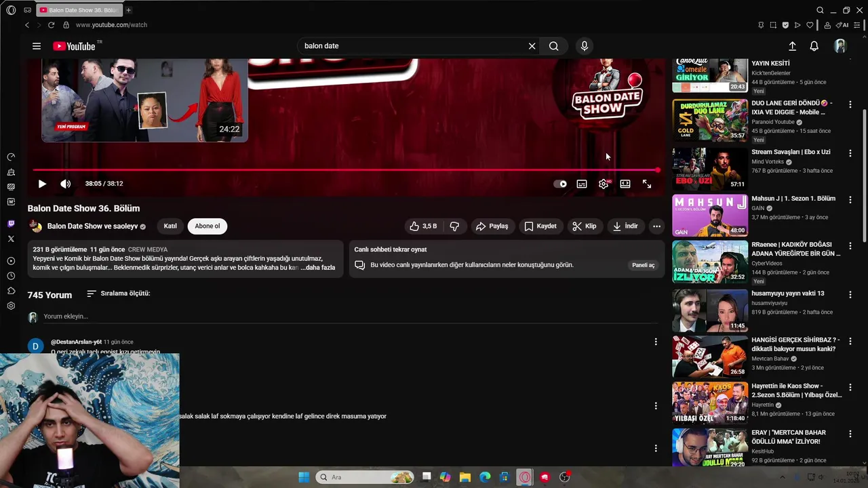Open options for the Mahsun J video
Image resolution: width=868 pixels, height=488 pixels.
850,200
